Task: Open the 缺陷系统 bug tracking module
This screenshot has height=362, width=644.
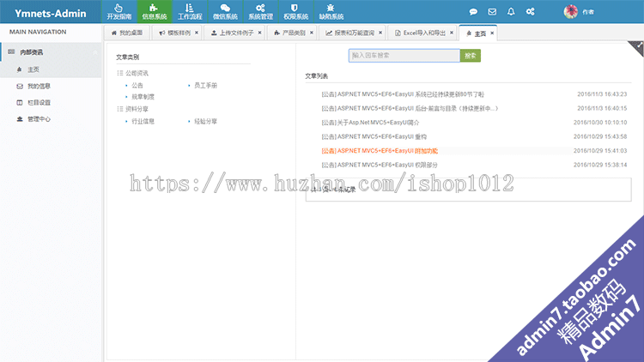Action: coord(331,11)
